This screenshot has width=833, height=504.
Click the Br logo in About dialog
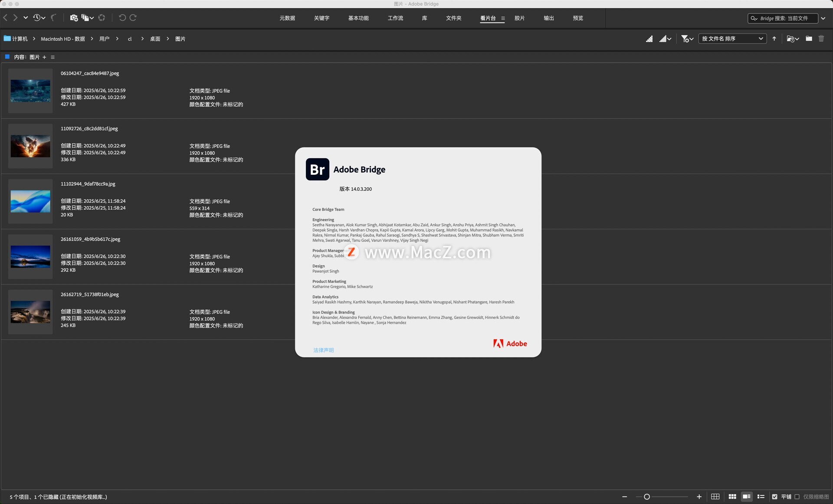click(318, 169)
